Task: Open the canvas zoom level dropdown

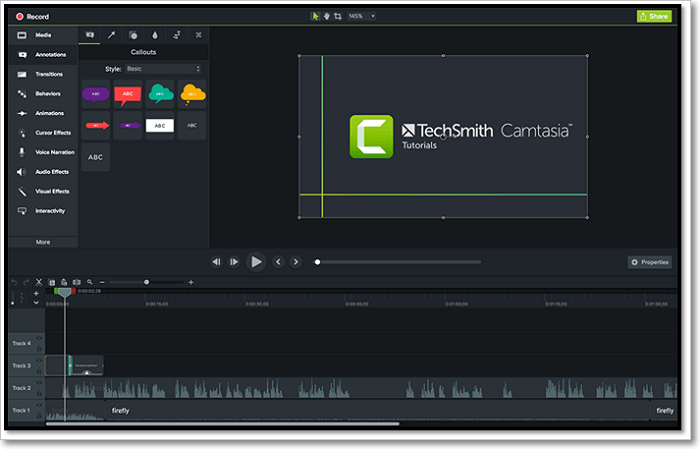Action: tap(361, 16)
